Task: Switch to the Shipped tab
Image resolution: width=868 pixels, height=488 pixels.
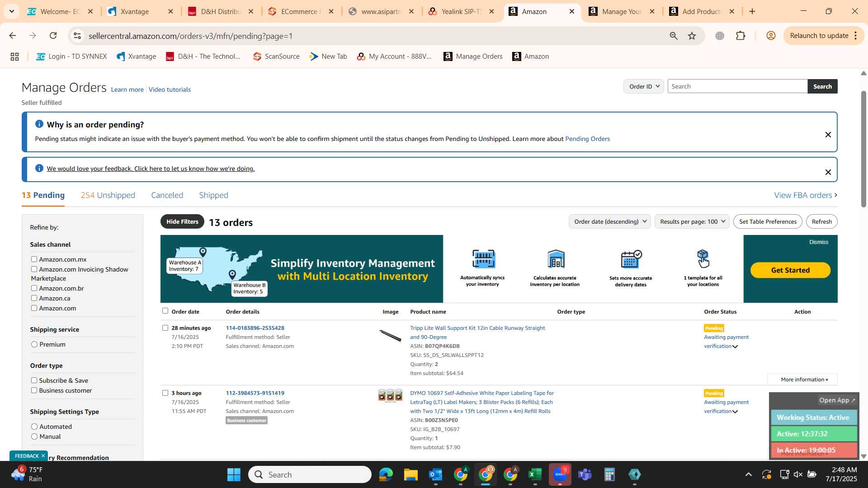Action: (x=213, y=195)
